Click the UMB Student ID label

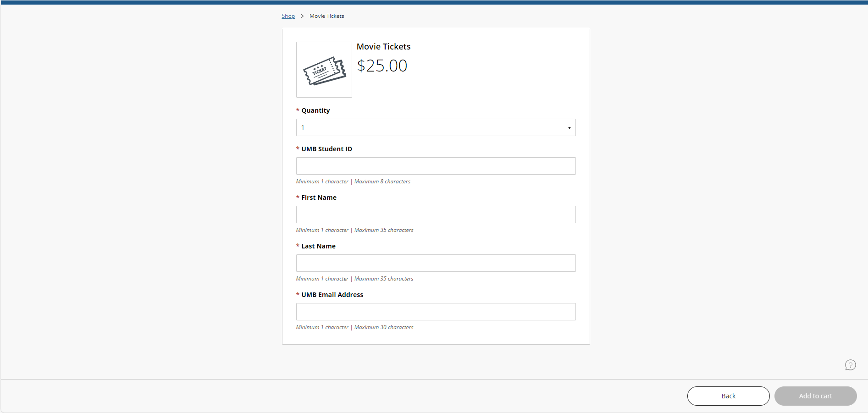point(326,149)
